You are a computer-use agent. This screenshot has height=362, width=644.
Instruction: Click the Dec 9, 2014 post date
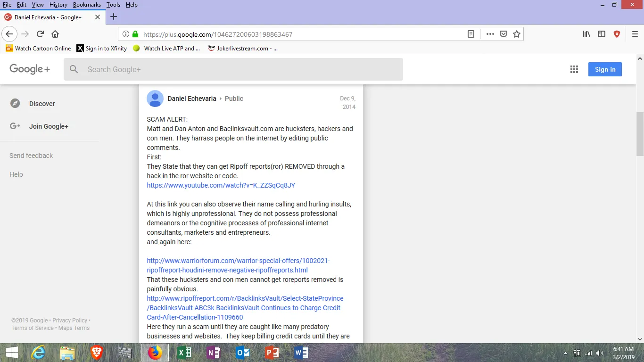pos(348,103)
